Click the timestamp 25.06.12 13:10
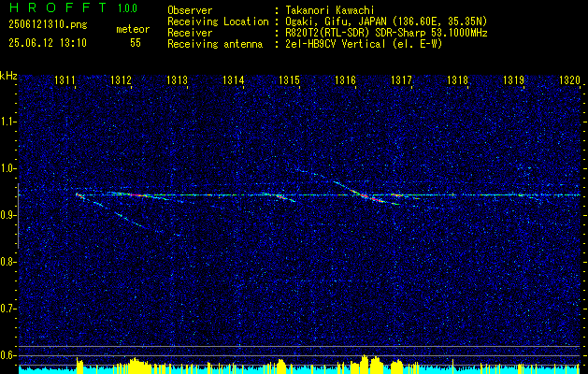Screen dimensions: 588x374 point(48,43)
